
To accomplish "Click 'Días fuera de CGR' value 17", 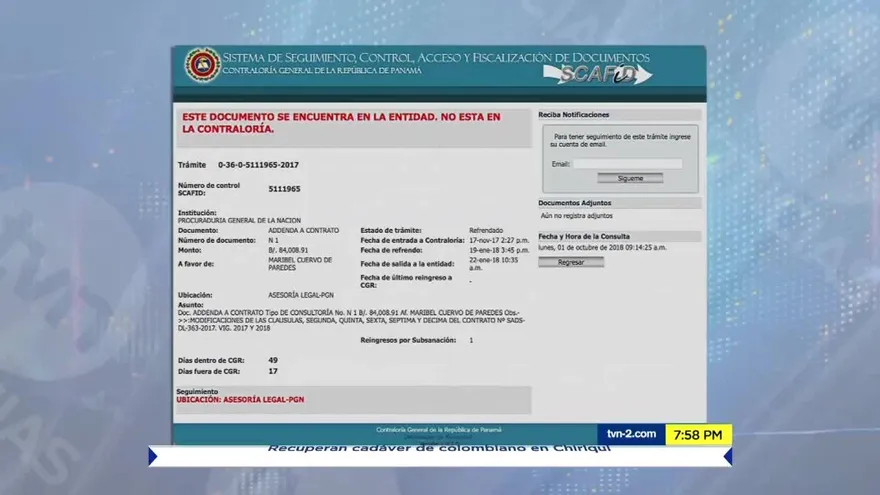I will 273,371.
